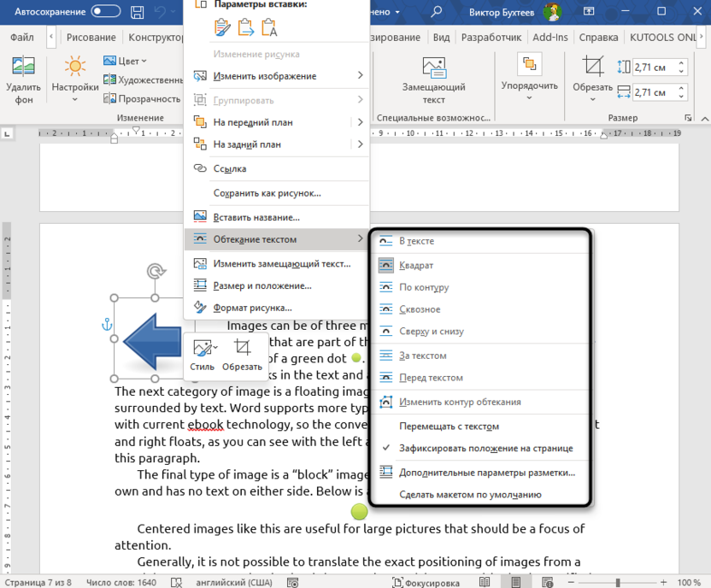Click the title bar search magnifier icon

(x=436, y=11)
